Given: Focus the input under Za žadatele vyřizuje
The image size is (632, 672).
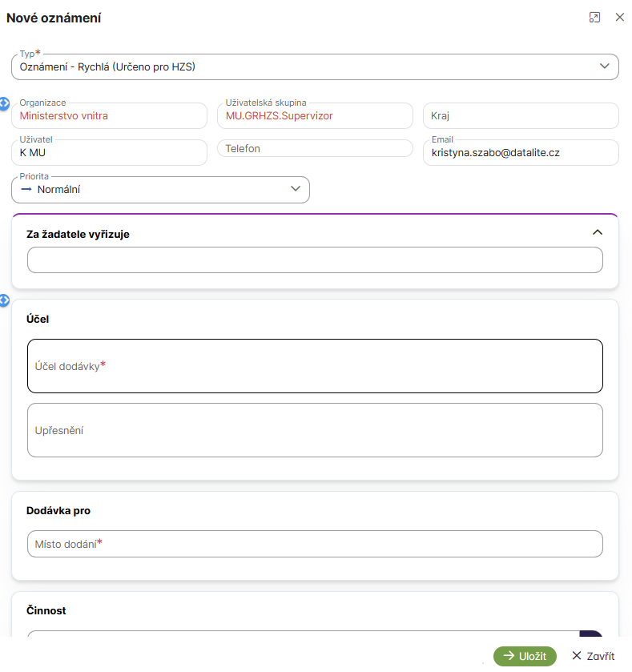Looking at the screenshot, I should coord(314,260).
